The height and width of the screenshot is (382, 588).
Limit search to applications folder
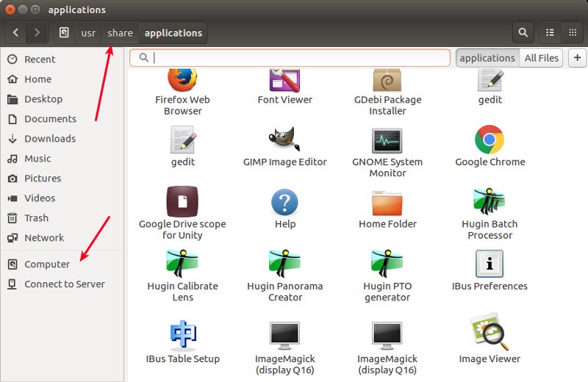[487, 58]
